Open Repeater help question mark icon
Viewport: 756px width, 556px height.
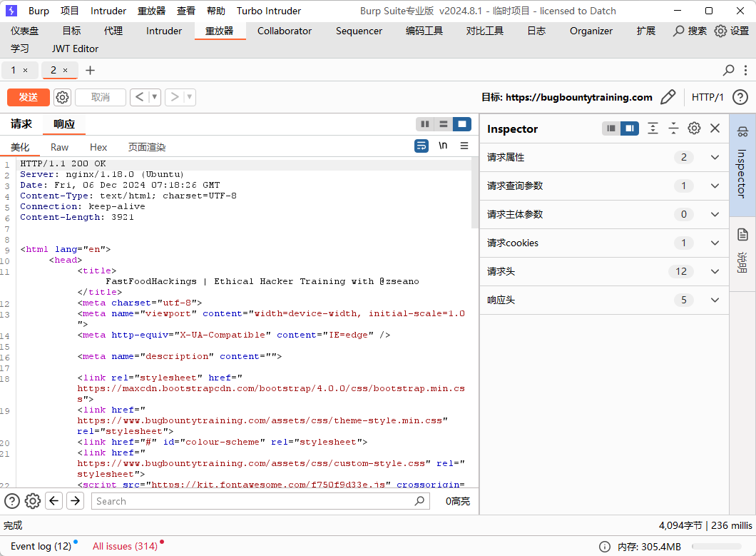click(x=740, y=98)
